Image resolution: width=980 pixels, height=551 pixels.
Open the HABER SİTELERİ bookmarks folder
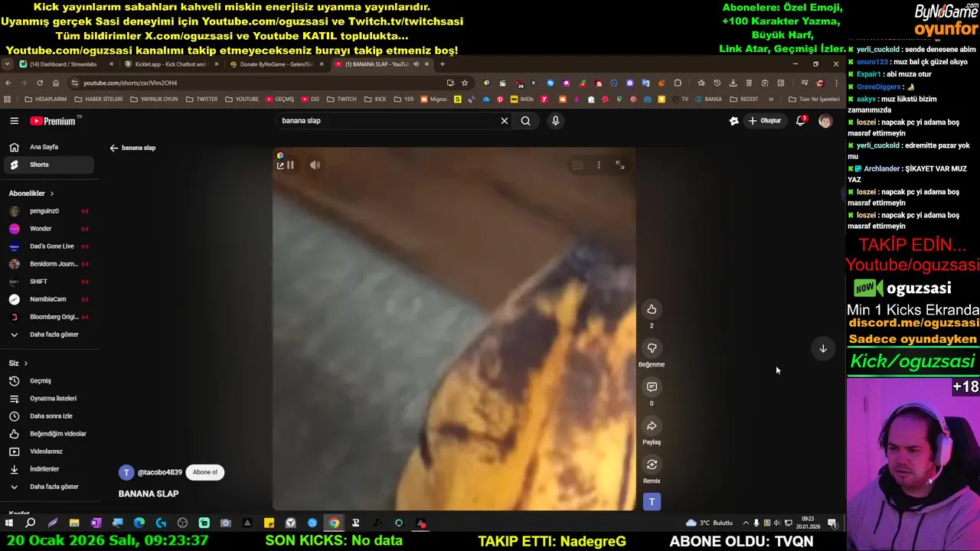tap(98, 99)
